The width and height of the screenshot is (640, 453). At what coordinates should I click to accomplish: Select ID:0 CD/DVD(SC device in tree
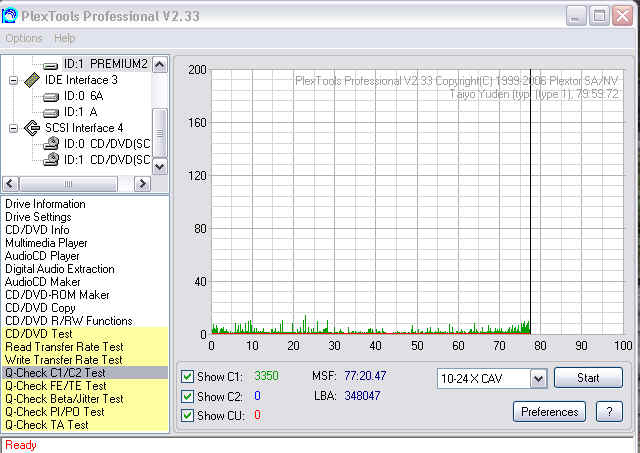(x=107, y=144)
